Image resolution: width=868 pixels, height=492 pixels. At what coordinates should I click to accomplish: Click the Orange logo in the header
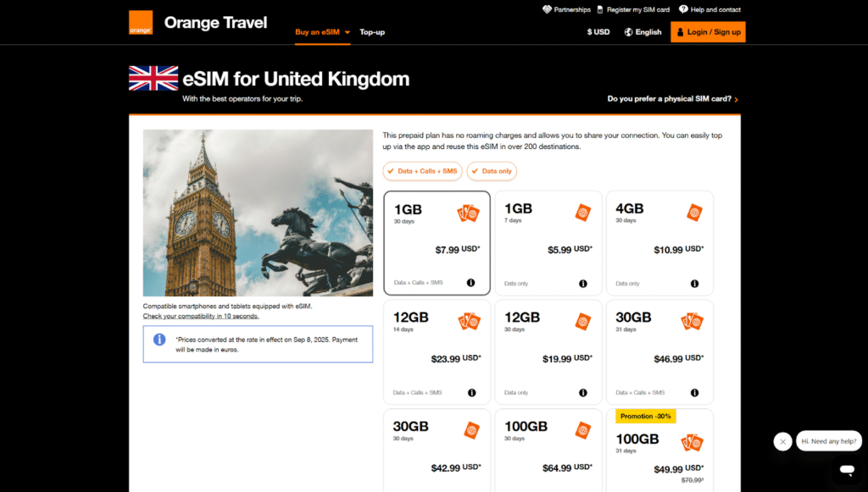(x=141, y=23)
